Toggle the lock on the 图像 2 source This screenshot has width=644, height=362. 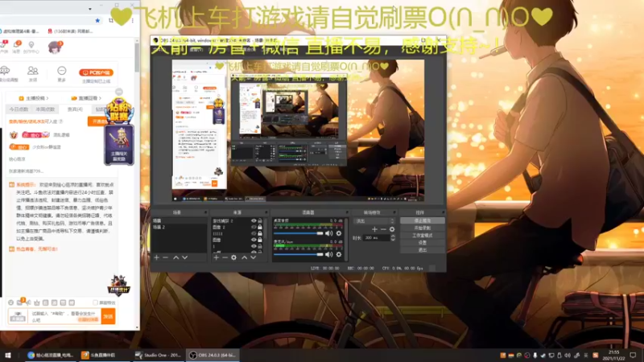[259, 227]
